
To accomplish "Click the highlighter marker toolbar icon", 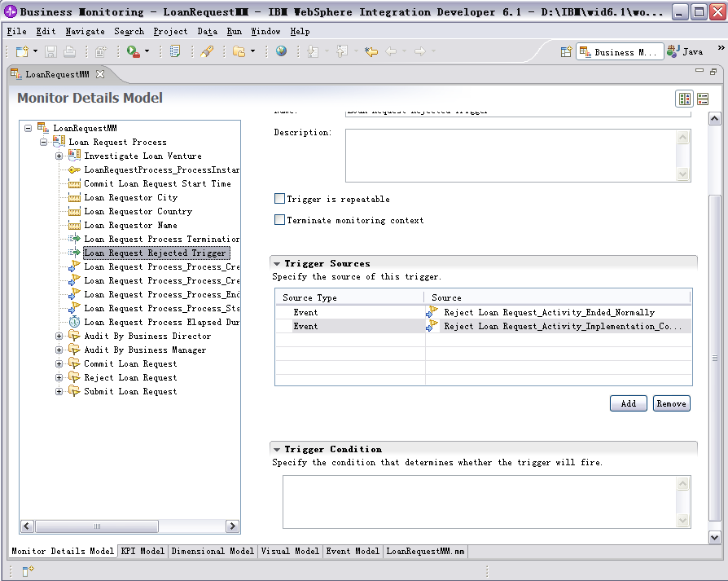I will pos(207,51).
